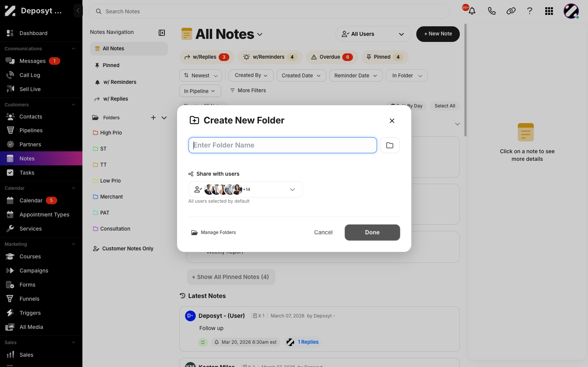This screenshot has height=367, width=588.
Task: Open the notifications bell icon
Action: click(x=472, y=11)
